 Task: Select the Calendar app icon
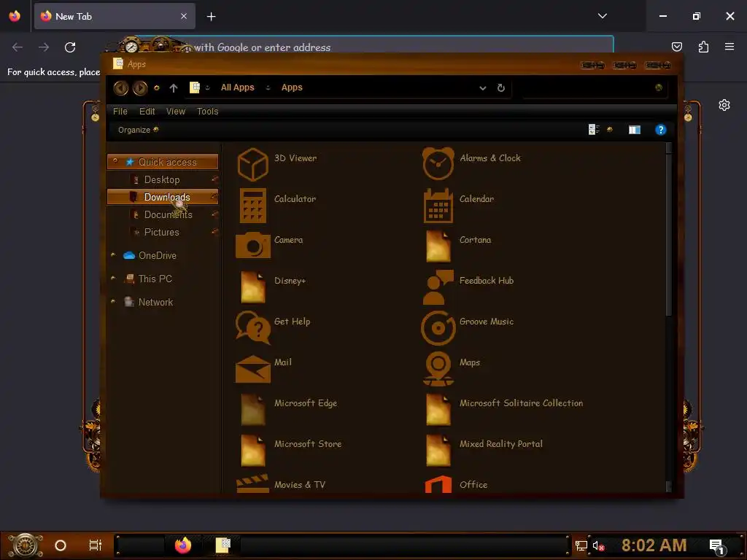click(438, 206)
